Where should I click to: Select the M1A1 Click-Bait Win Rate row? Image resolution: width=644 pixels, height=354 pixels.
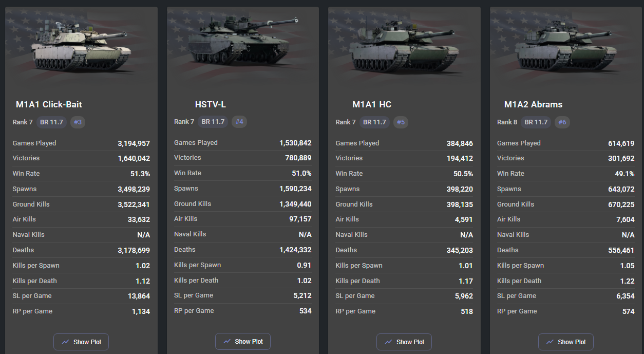coord(81,174)
